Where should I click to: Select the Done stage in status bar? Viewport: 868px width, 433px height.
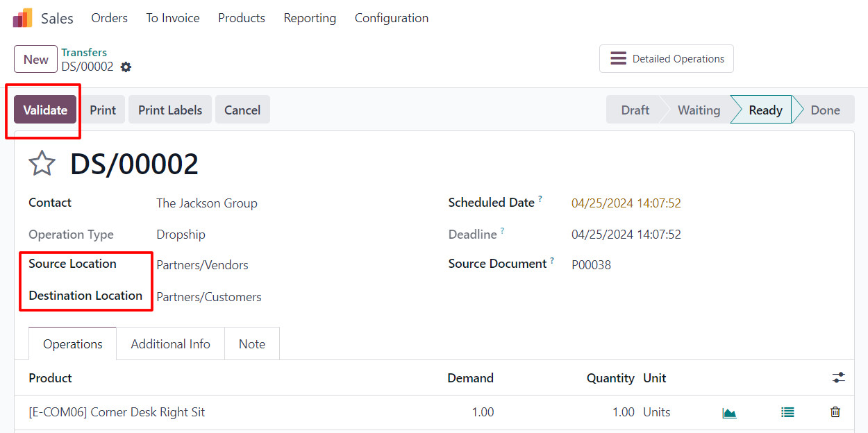(825, 110)
